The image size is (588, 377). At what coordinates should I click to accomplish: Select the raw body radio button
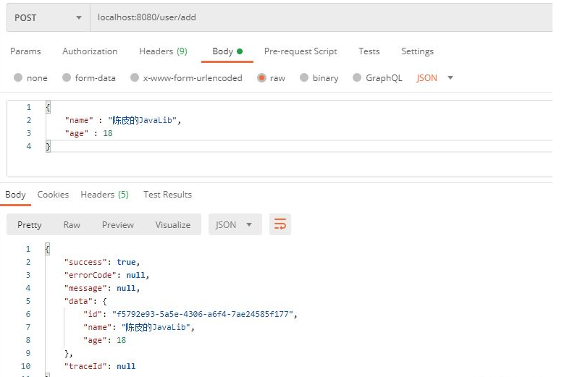coord(261,78)
